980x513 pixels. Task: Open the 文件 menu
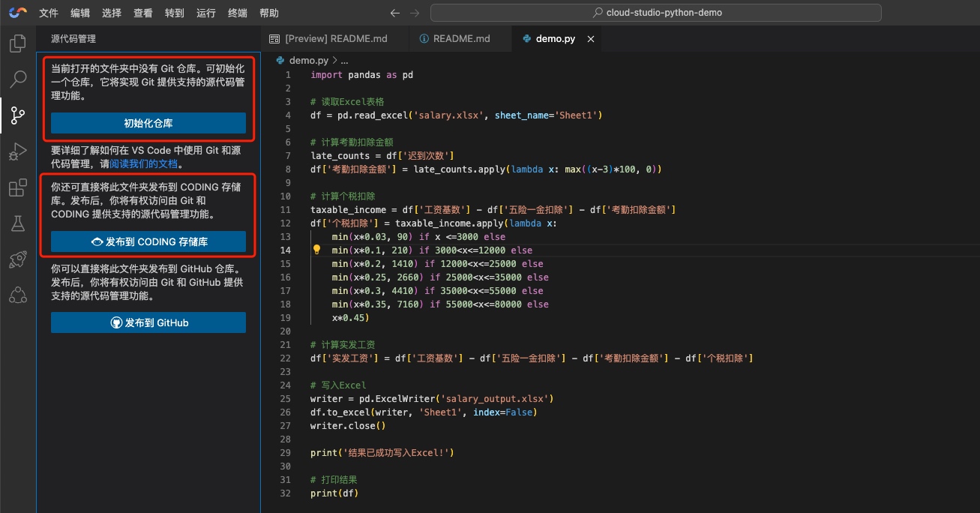point(49,13)
